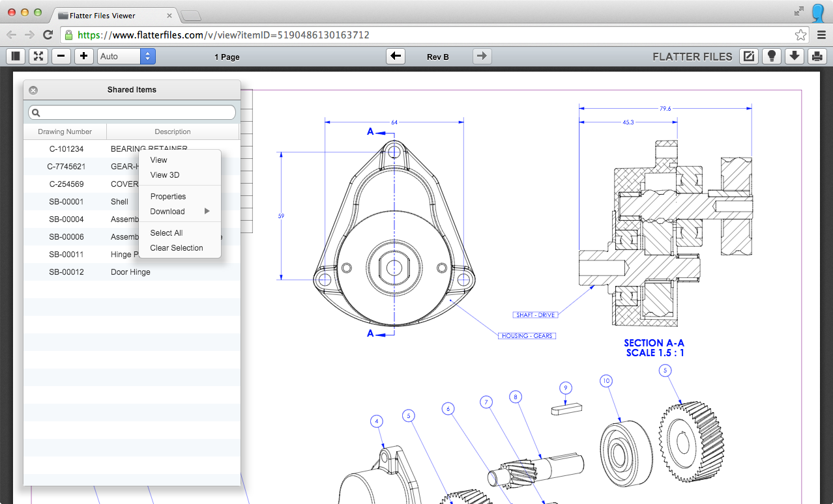Go to next revision arrow

[x=481, y=56]
